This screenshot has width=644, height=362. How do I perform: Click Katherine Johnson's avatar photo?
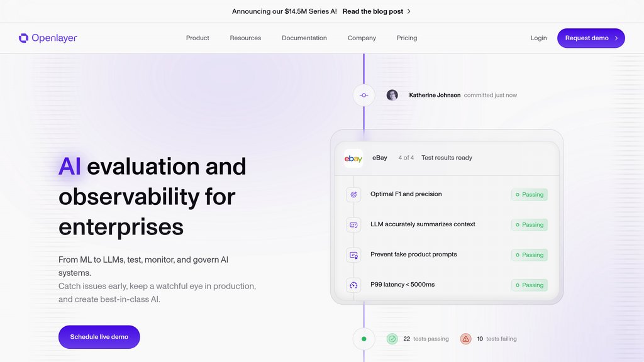click(x=392, y=96)
